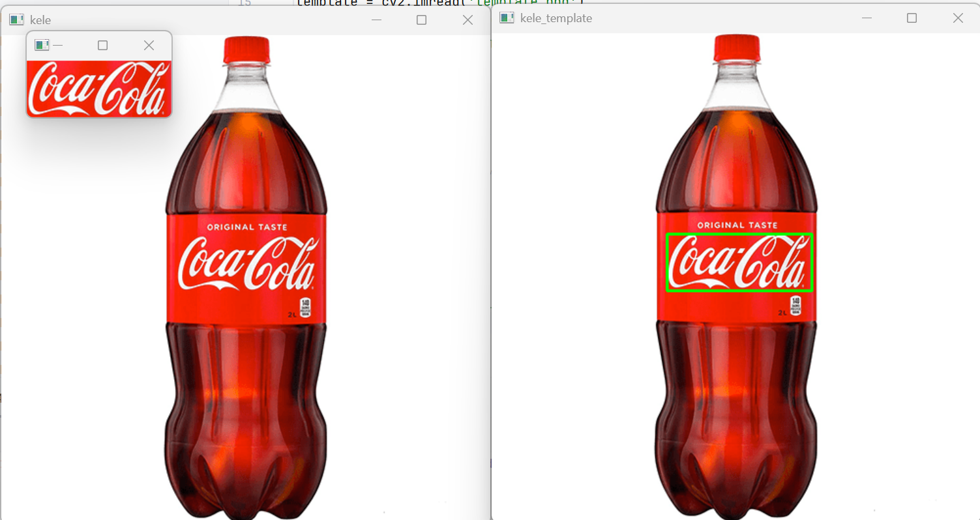Click the Coca-Cola logo on kele window bottle
This screenshot has width=980, height=520.
(248, 263)
